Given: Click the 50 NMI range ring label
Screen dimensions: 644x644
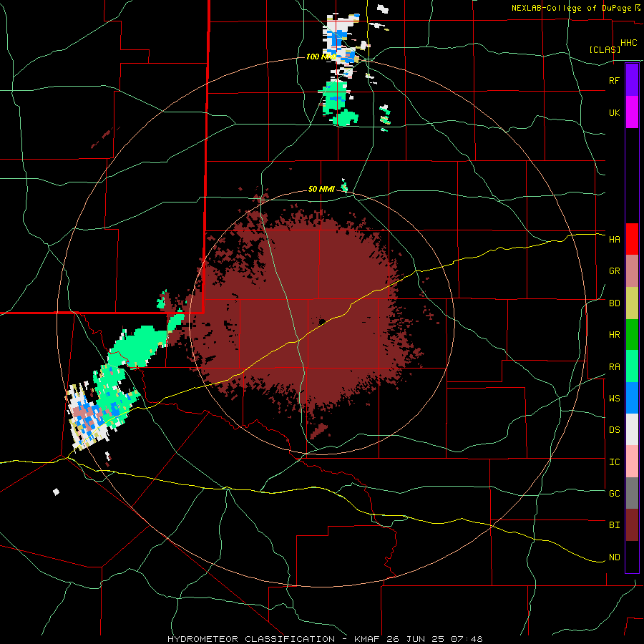Looking at the screenshot, I should (321, 190).
